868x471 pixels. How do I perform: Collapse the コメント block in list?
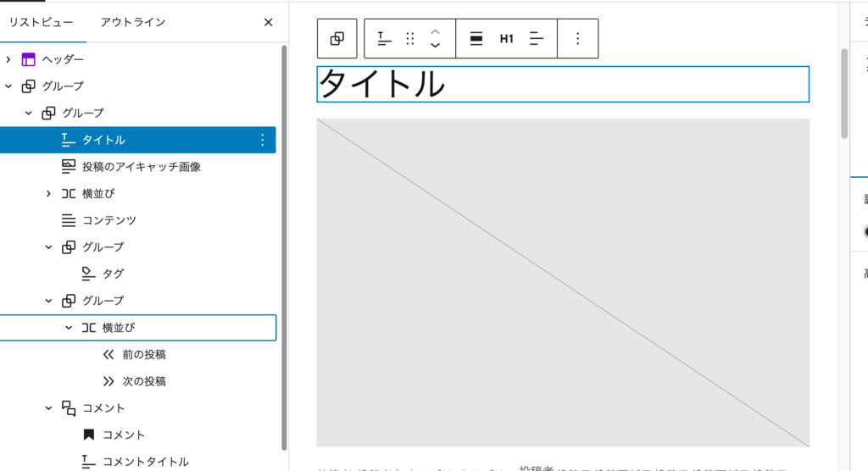pos(48,408)
